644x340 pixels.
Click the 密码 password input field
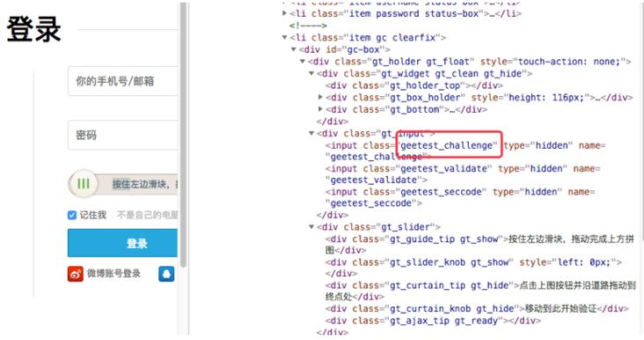pyautogui.click(x=123, y=135)
